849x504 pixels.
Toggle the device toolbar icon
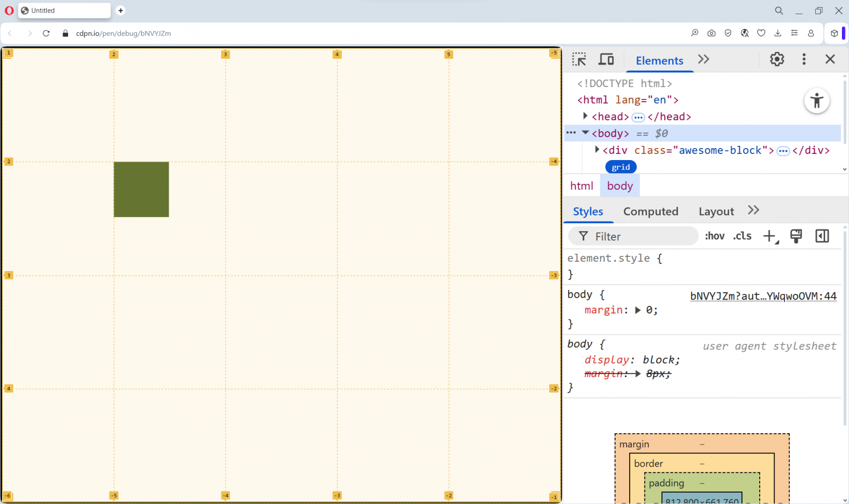606,59
